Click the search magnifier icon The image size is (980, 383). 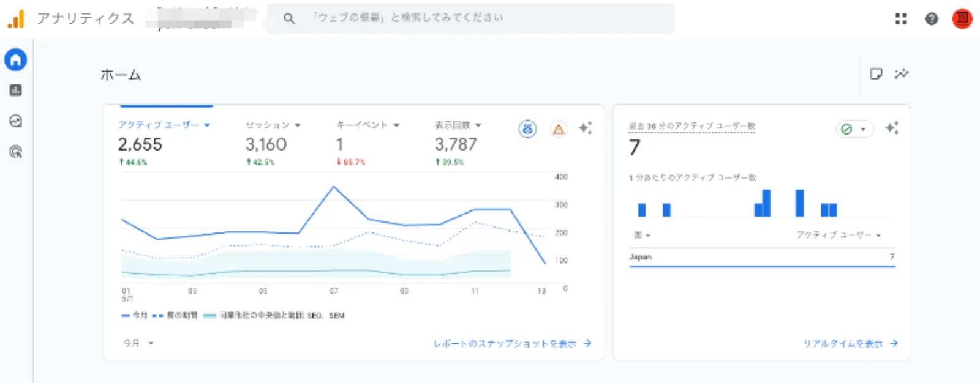click(289, 19)
